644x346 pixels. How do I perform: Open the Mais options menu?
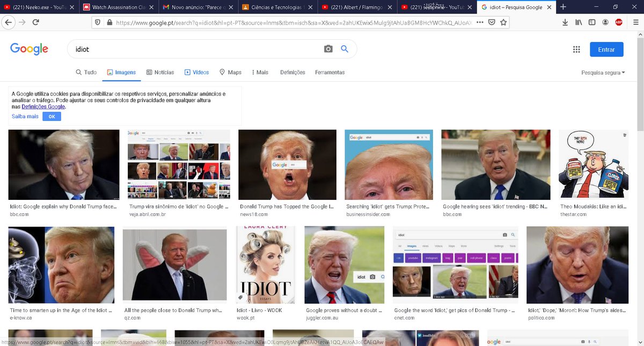(259, 72)
